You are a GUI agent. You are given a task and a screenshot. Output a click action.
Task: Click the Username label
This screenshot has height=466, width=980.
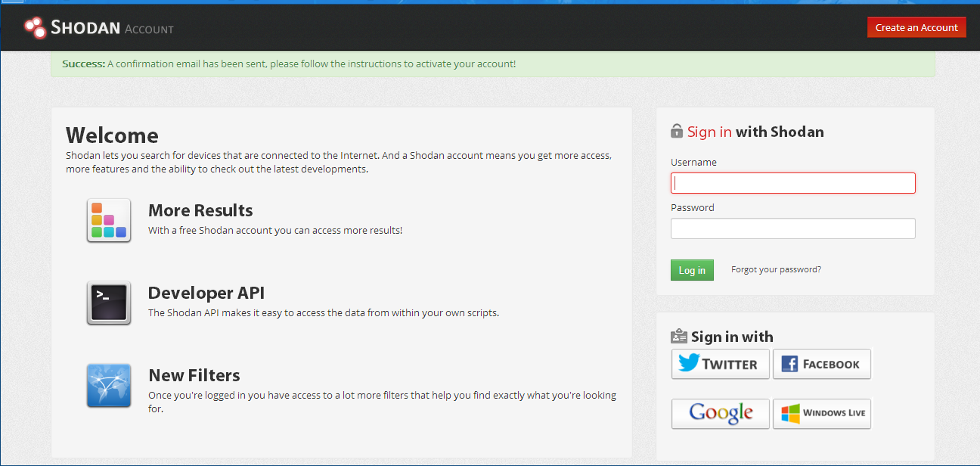(x=693, y=162)
